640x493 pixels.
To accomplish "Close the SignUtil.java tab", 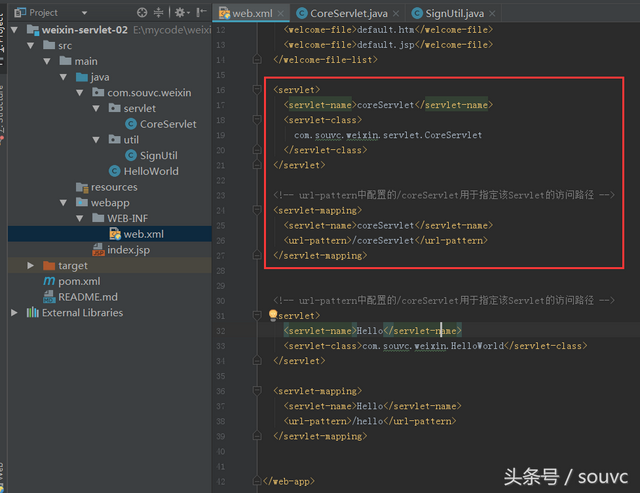I will click(x=492, y=13).
